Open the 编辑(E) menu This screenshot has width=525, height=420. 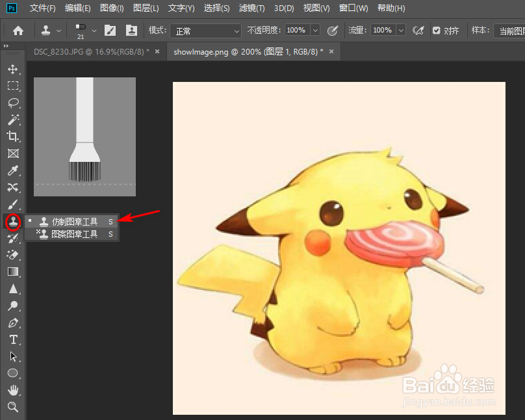coord(78,8)
